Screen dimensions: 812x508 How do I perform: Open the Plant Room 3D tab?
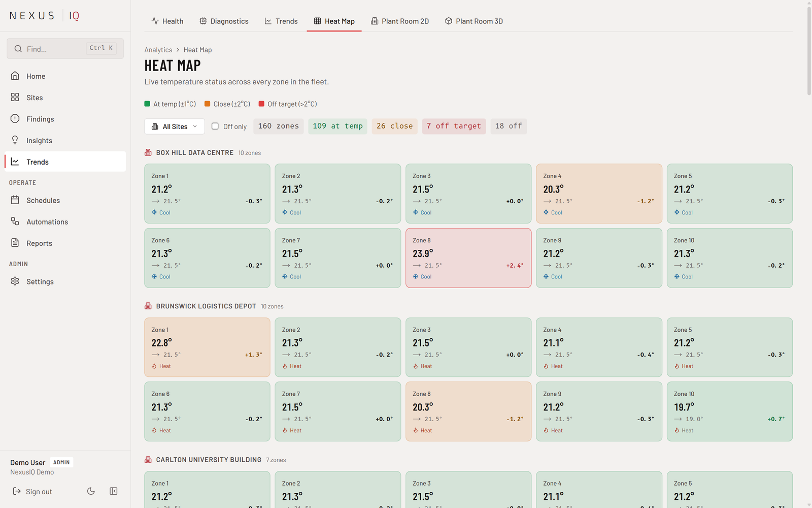tap(474, 21)
